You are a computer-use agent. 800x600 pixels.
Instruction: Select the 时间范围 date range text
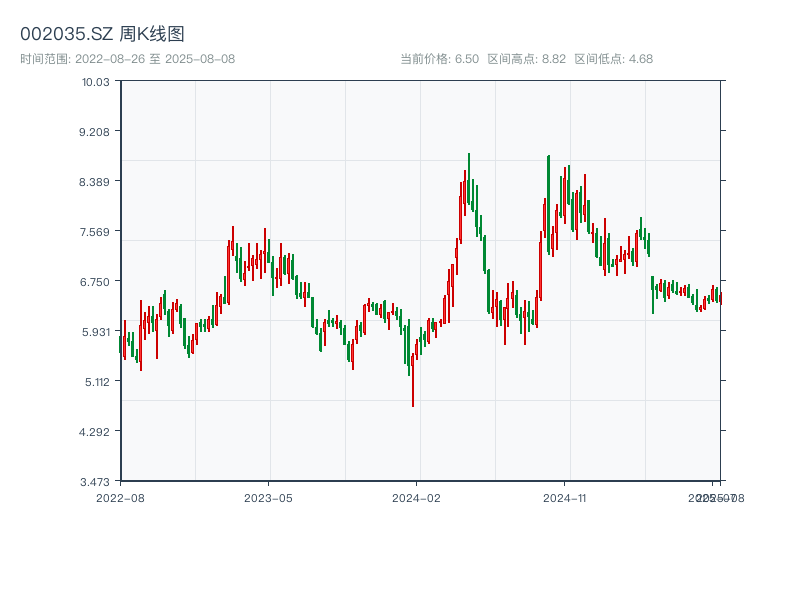pyautogui.click(x=127, y=59)
